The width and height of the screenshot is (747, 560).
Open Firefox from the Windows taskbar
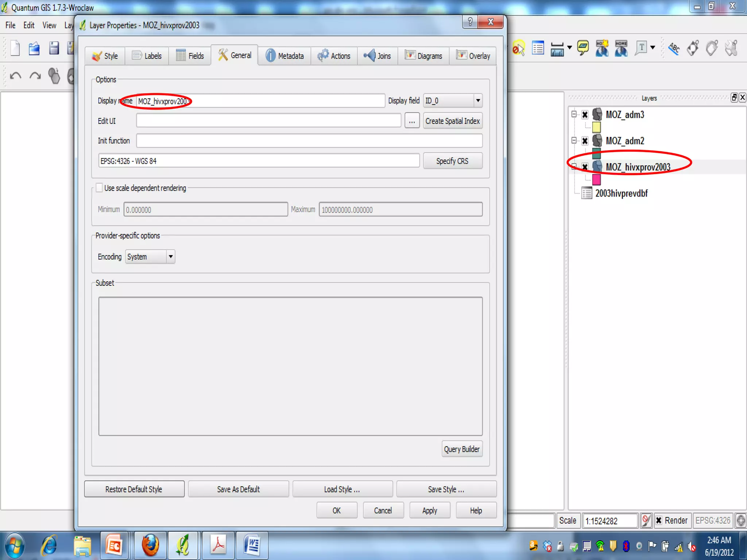click(x=150, y=545)
